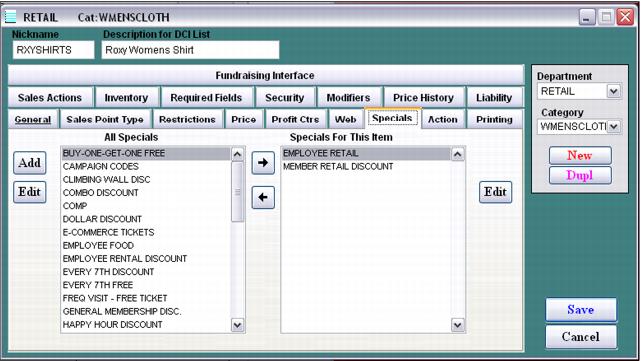The image size is (642, 361).
Task: Click the Add special button
Action: point(29,163)
